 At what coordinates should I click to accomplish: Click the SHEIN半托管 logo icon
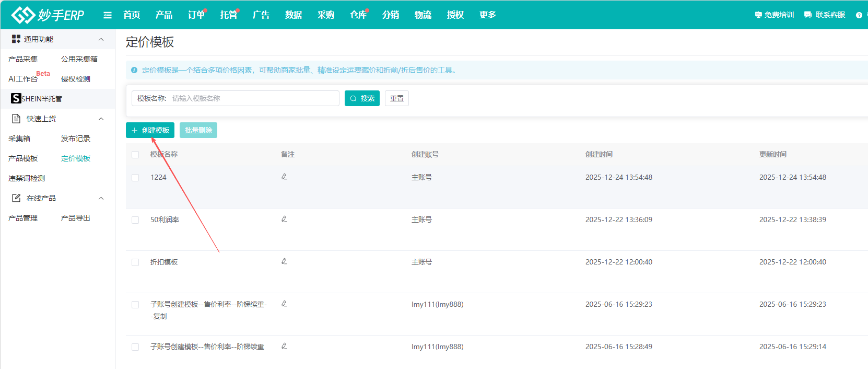point(16,98)
